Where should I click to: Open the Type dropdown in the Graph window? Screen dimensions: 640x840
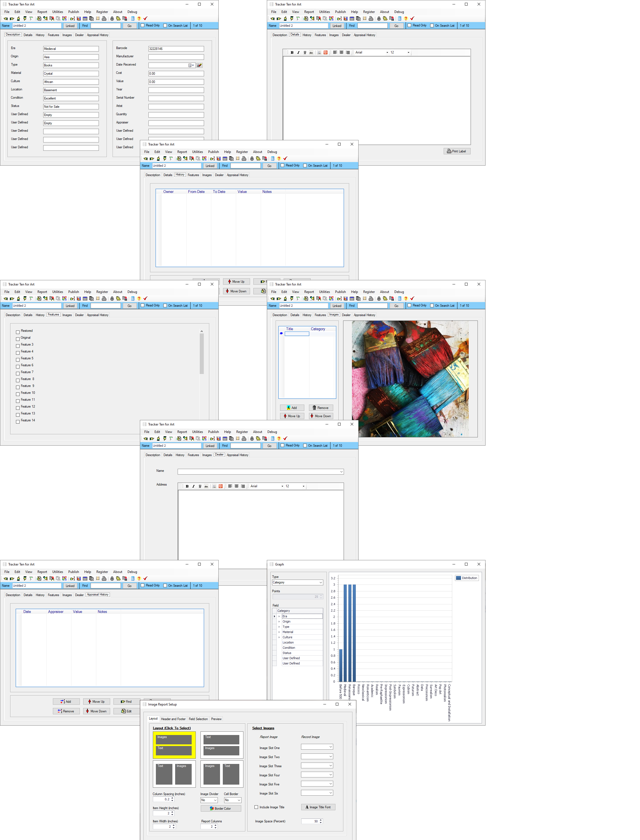click(x=298, y=582)
